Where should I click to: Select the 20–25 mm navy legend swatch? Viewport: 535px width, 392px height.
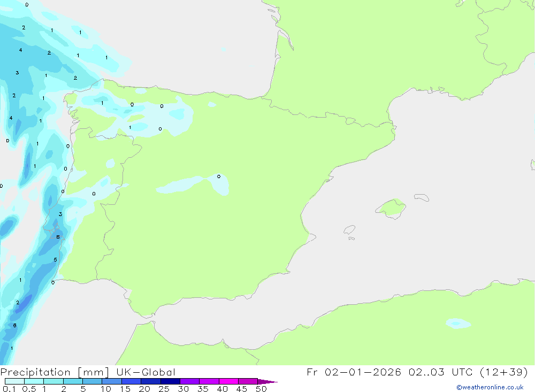point(151,381)
